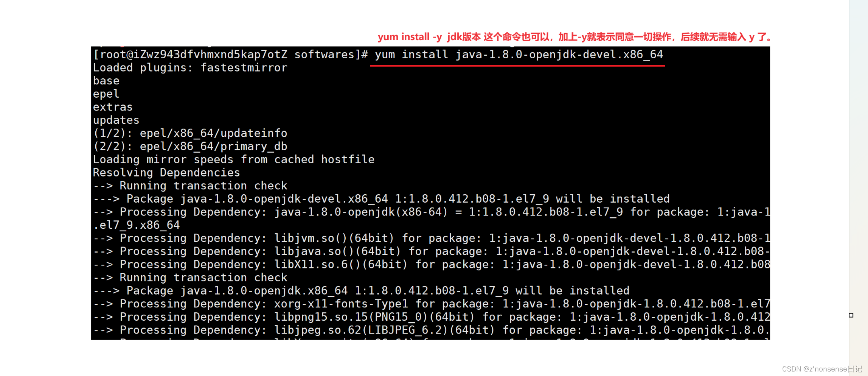Click the libX11.so.6 dependency line
The image size is (868, 376).
[x=432, y=264]
